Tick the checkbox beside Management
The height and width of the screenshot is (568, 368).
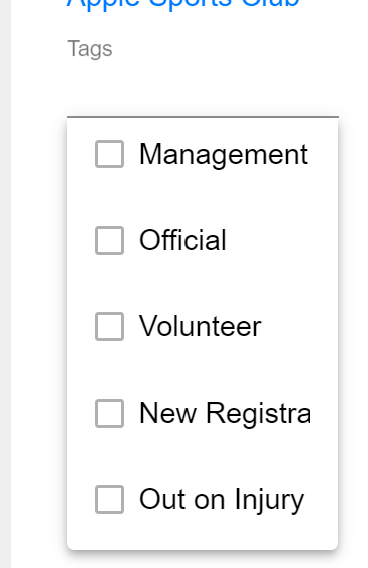click(109, 154)
